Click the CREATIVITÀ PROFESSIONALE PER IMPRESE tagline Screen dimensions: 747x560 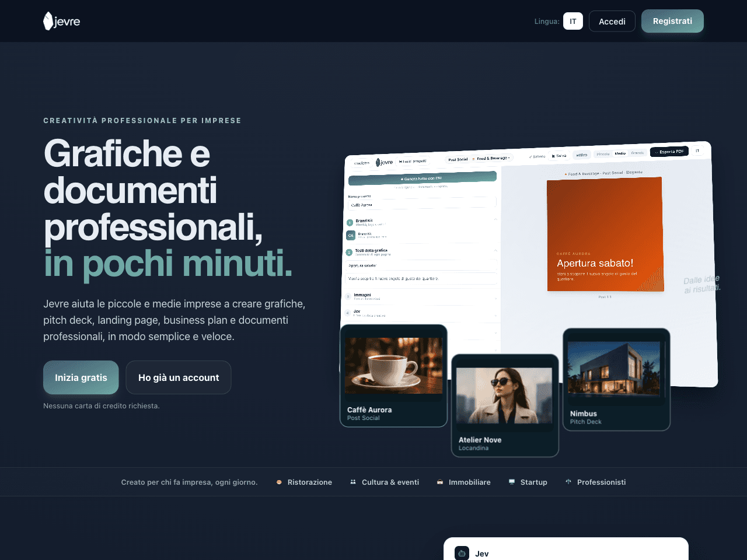click(142, 121)
